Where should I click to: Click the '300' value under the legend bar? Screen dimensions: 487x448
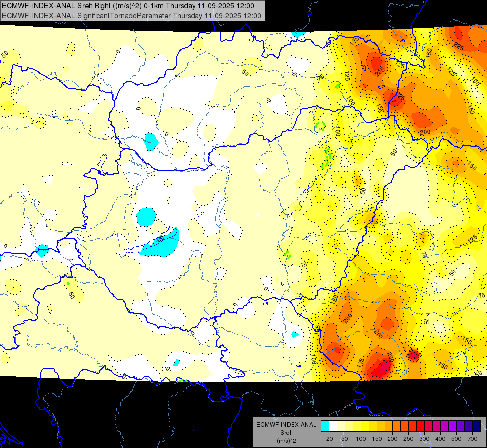click(424, 439)
